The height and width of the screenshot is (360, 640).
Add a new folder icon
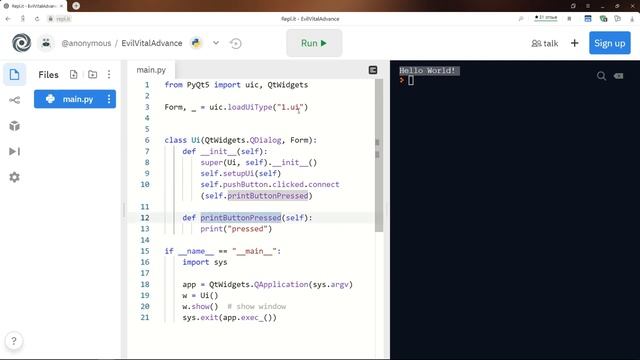coord(93,74)
